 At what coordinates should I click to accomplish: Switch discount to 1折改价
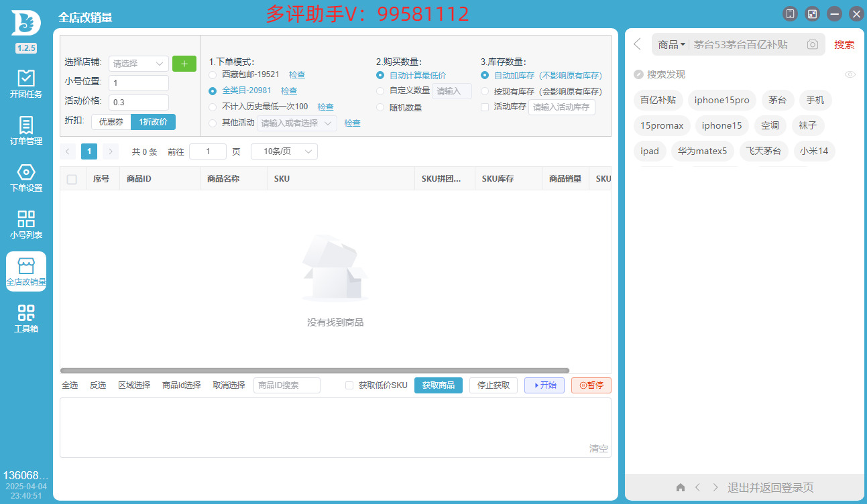tap(154, 122)
